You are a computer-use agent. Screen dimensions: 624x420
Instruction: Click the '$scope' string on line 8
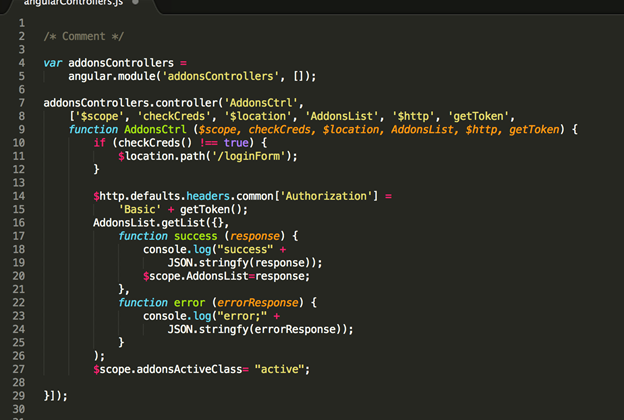click(x=99, y=116)
